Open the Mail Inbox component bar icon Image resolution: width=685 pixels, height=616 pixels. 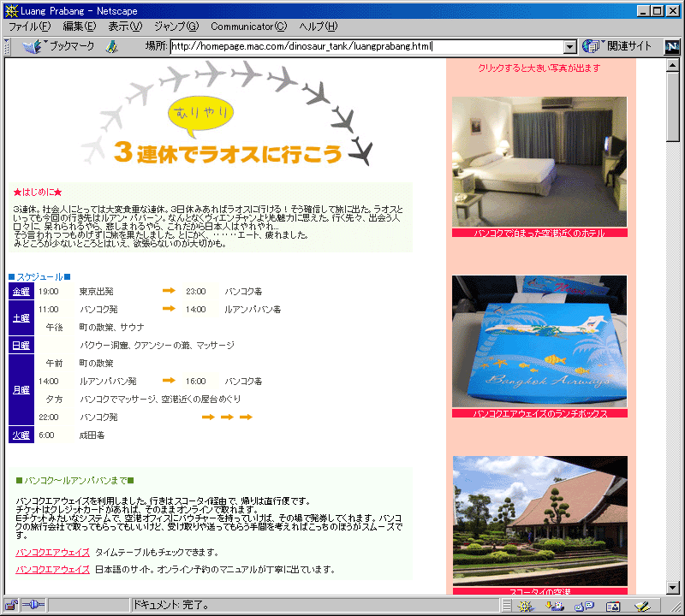pos(555,606)
